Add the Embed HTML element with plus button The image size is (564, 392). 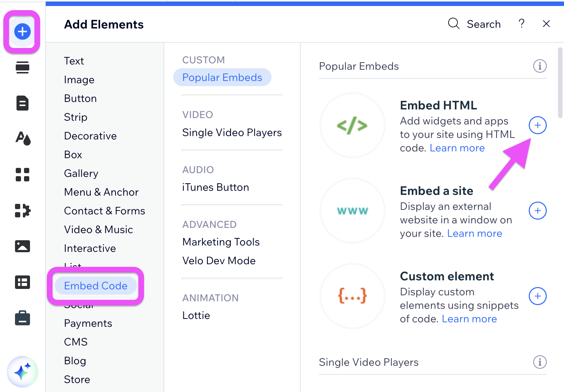coord(537,125)
